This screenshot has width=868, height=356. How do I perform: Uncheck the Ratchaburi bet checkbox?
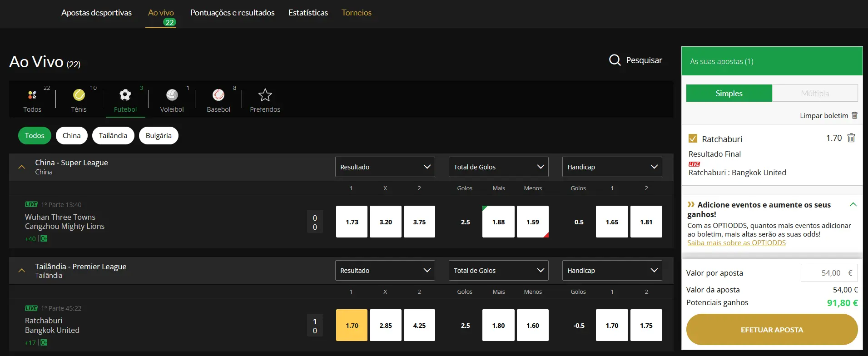[x=693, y=138]
